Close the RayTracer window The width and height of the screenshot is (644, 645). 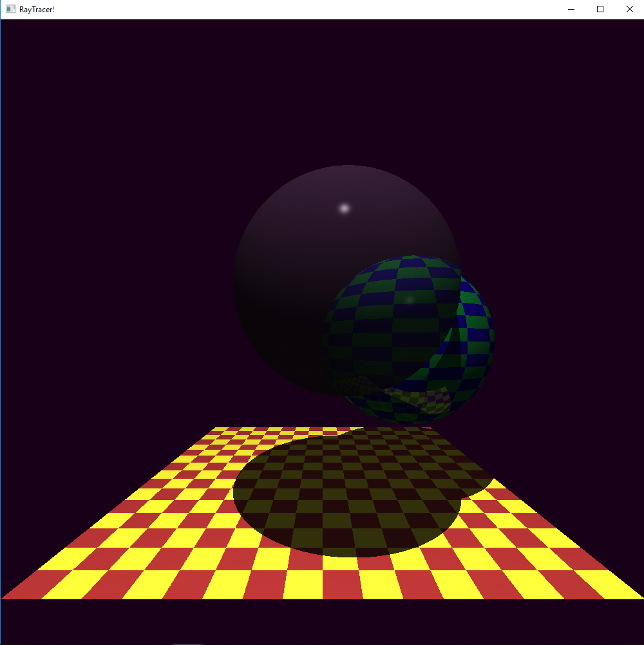click(x=629, y=9)
